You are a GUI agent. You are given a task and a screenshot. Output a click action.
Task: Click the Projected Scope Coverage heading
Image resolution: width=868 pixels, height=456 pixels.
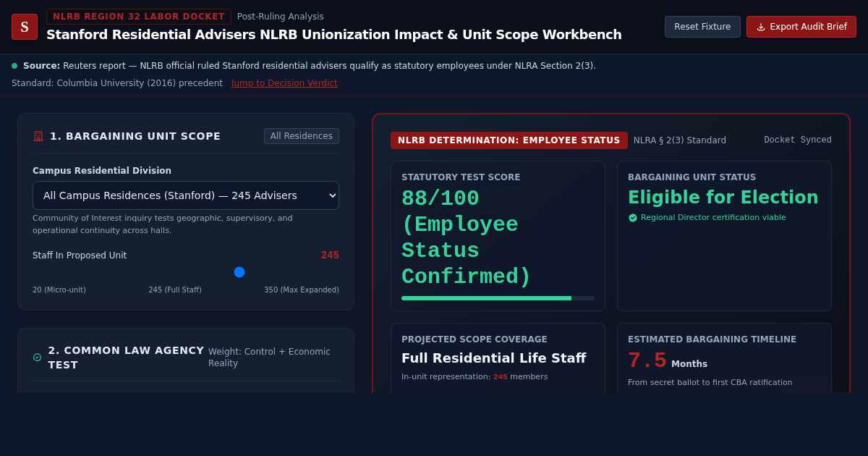point(475,339)
